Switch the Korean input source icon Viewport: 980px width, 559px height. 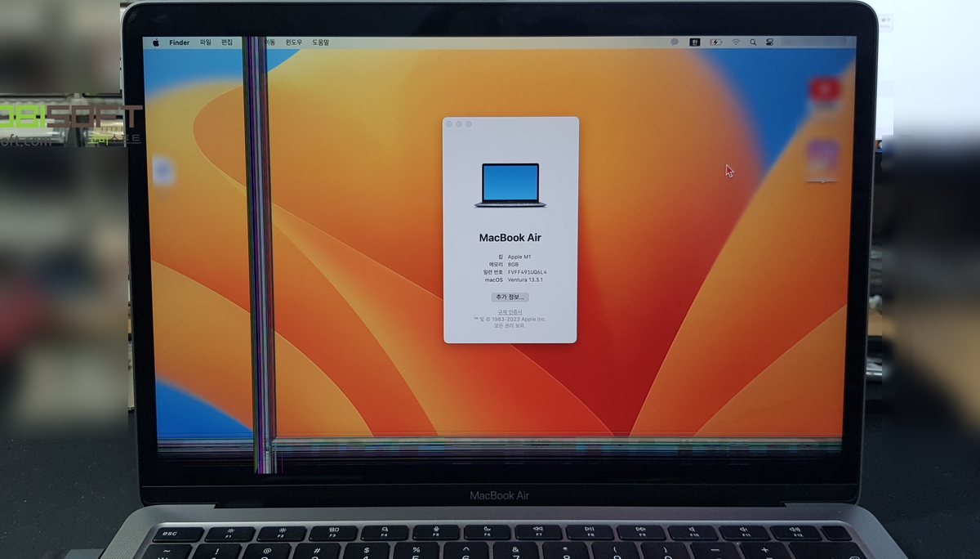[695, 42]
